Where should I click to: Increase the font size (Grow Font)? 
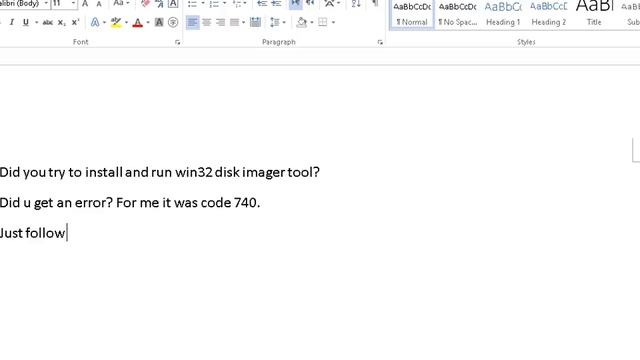[85, 4]
